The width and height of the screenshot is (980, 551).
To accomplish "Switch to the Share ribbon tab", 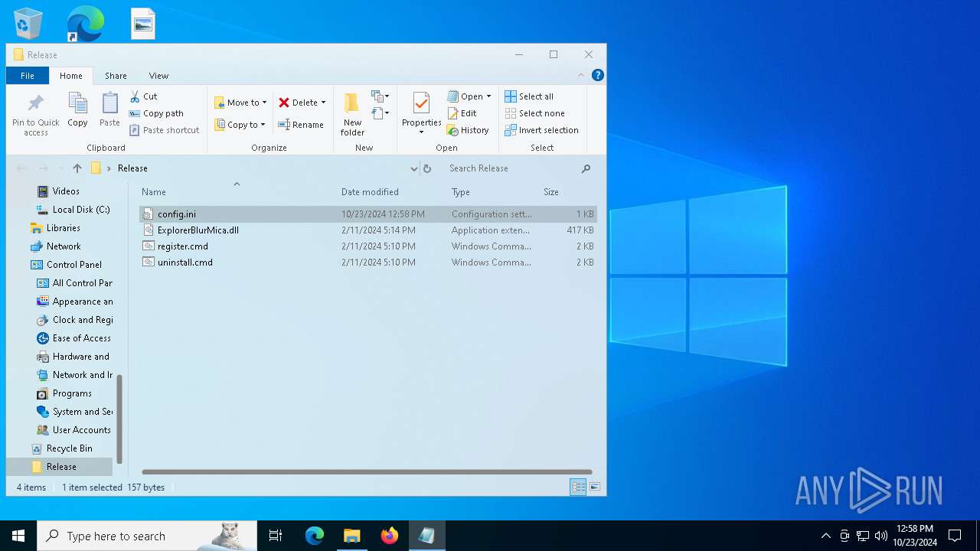I will click(x=116, y=76).
